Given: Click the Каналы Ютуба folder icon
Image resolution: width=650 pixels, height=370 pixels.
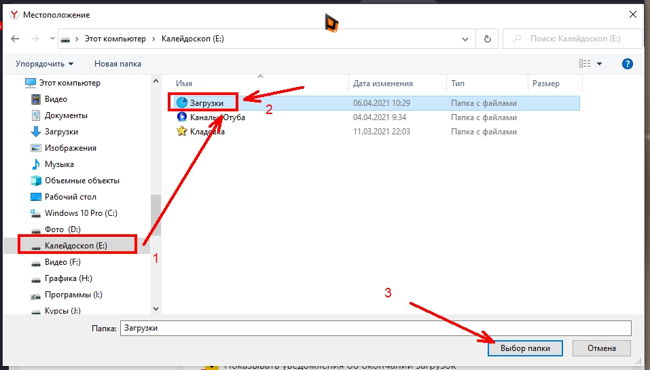Looking at the screenshot, I should tap(182, 117).
